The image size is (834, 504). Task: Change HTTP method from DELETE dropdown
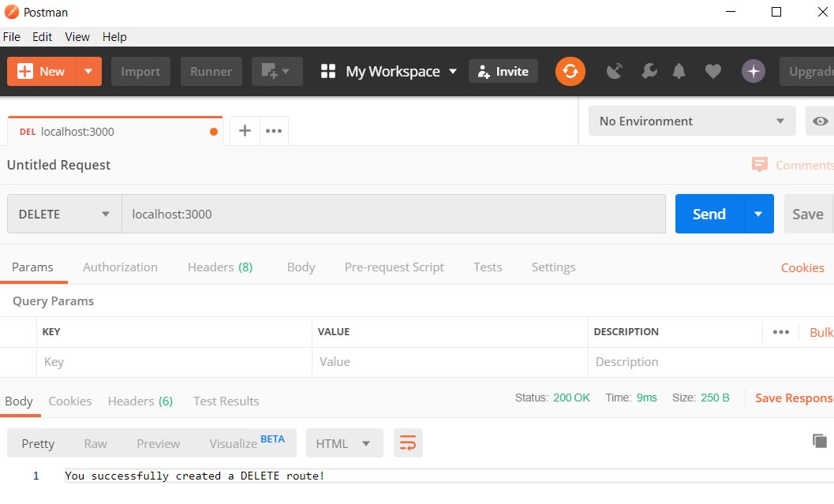coord(65,214)
